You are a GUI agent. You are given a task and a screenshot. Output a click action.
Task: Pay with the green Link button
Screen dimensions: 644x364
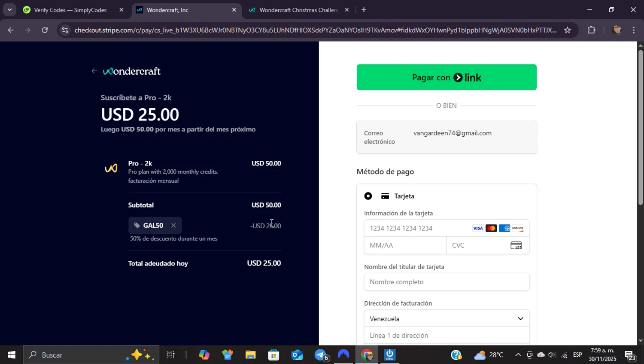pos(447,77)
